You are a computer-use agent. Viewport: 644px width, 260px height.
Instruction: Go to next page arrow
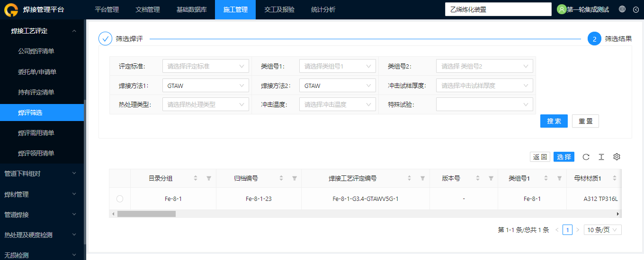[x=578, y=230]
